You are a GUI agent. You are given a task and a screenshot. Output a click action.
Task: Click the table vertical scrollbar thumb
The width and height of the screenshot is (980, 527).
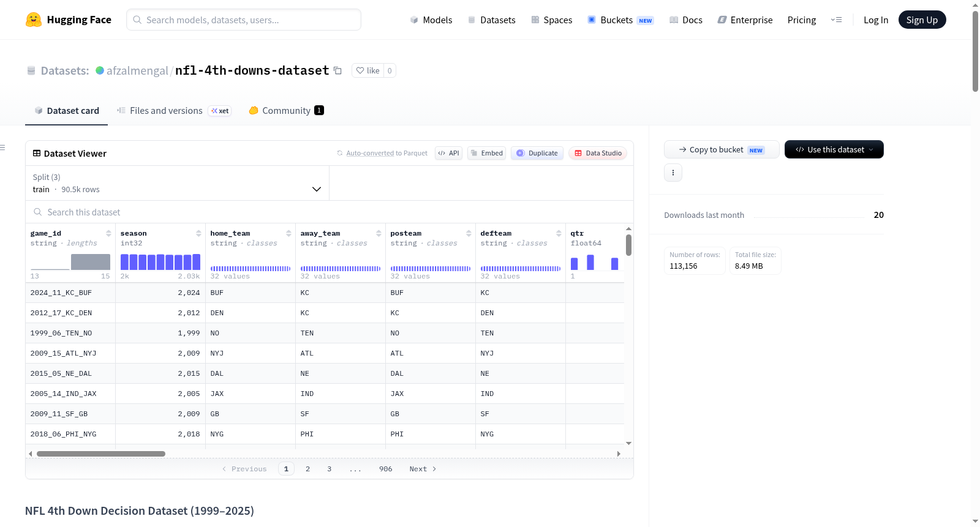coord(628,245)
